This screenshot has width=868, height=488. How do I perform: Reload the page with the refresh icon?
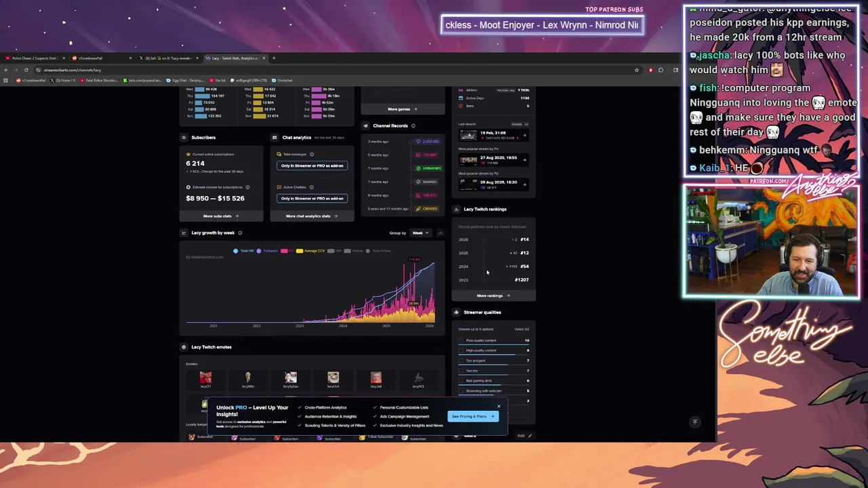(26, 70)
